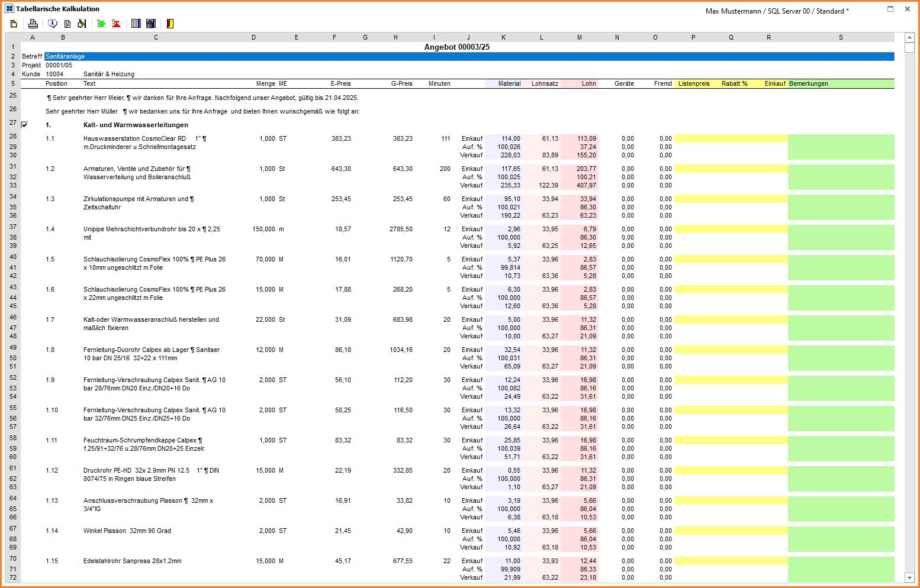920x588 pixels.
Task: Click the Listenpreis column header
Action: 693,83
